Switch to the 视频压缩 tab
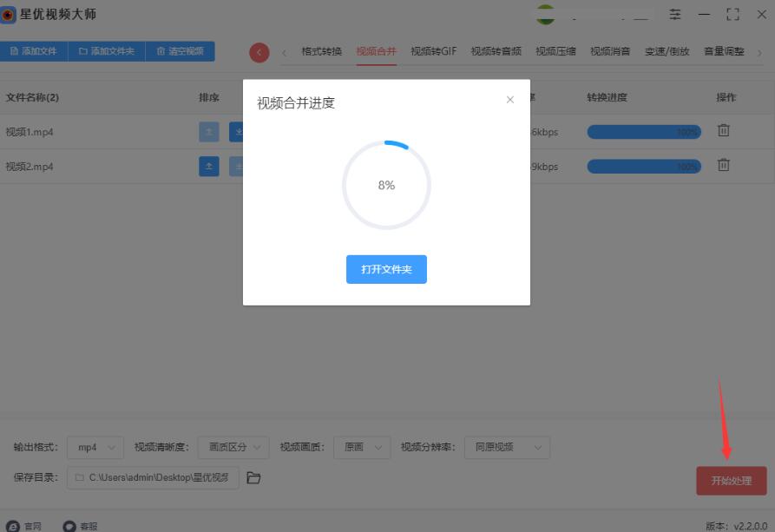 [x=555, y=50]
